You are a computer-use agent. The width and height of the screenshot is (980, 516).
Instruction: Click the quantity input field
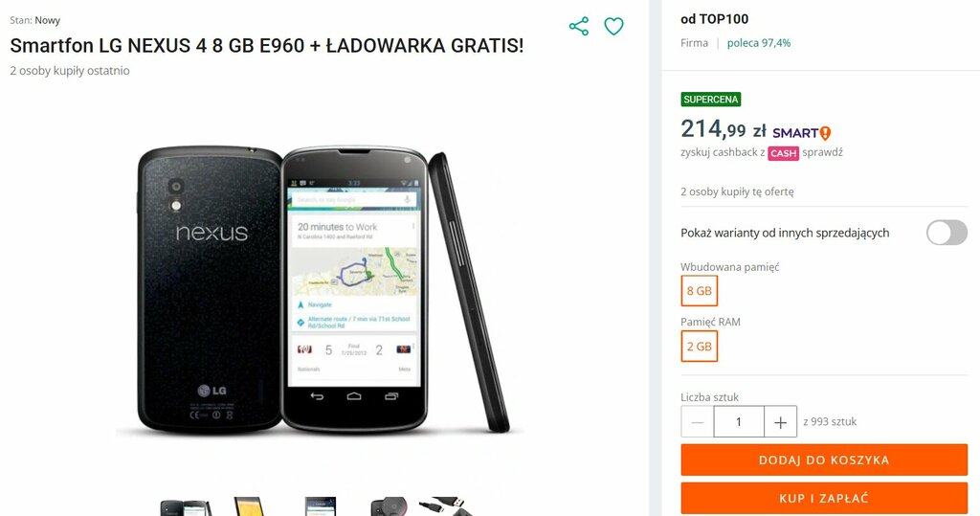(739, 422)
